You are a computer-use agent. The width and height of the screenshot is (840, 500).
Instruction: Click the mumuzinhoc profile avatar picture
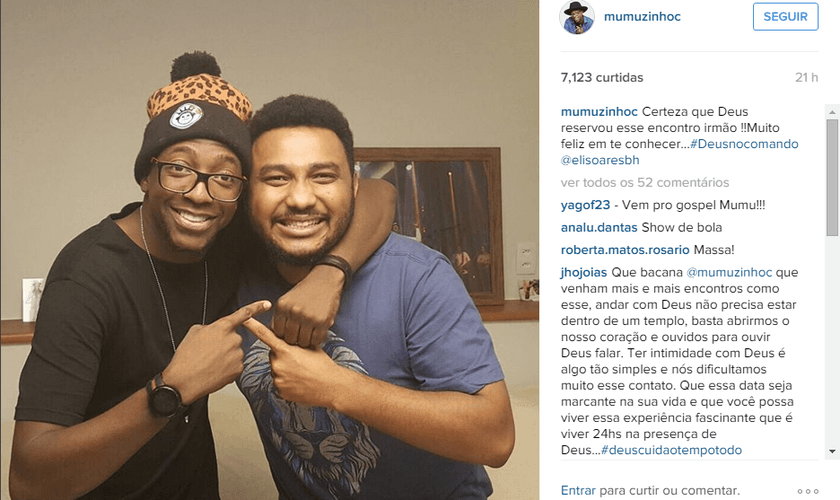(x=577, y=17)
